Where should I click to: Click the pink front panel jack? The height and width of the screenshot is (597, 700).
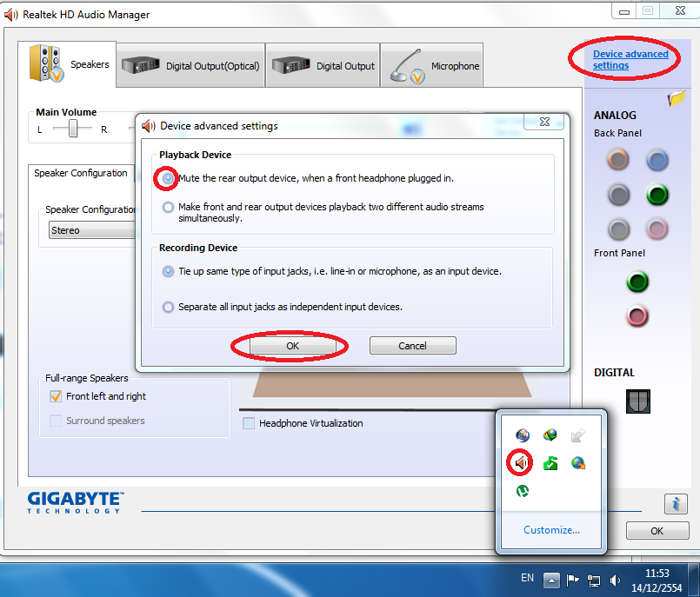point(637,316)
